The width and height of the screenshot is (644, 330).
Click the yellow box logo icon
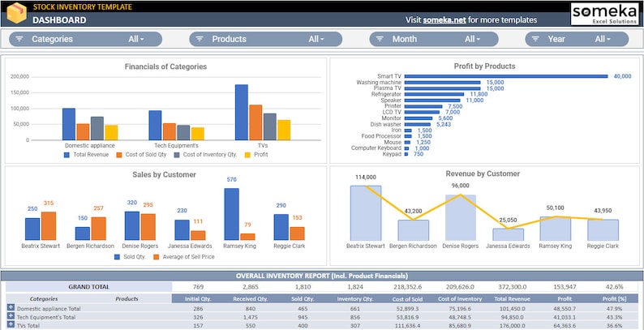point(16,13)
